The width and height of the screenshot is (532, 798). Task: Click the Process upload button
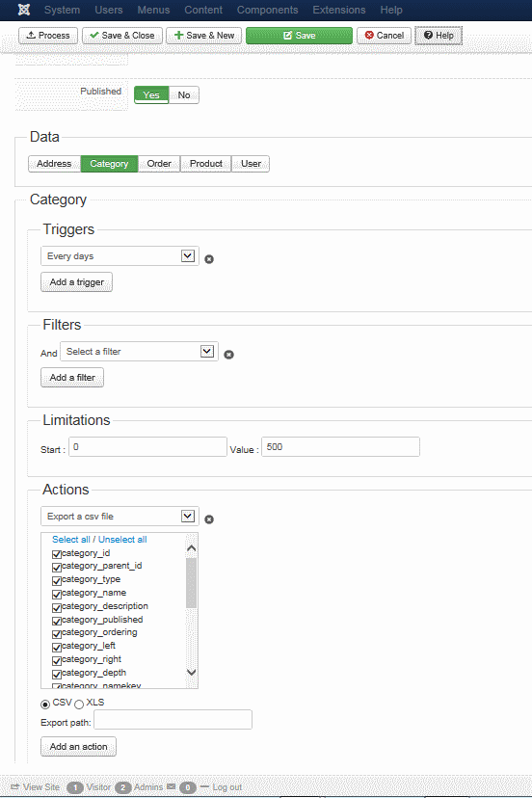click(x=48, y=36)
